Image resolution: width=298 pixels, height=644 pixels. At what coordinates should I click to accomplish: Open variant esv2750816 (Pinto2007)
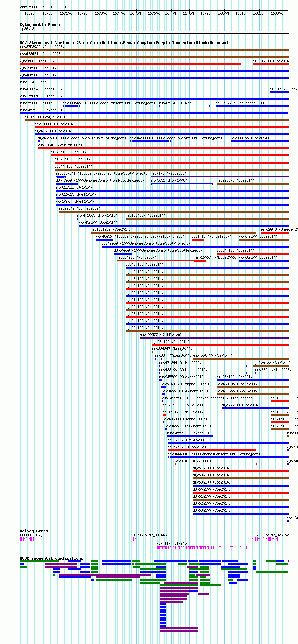[x=42, y=96]
